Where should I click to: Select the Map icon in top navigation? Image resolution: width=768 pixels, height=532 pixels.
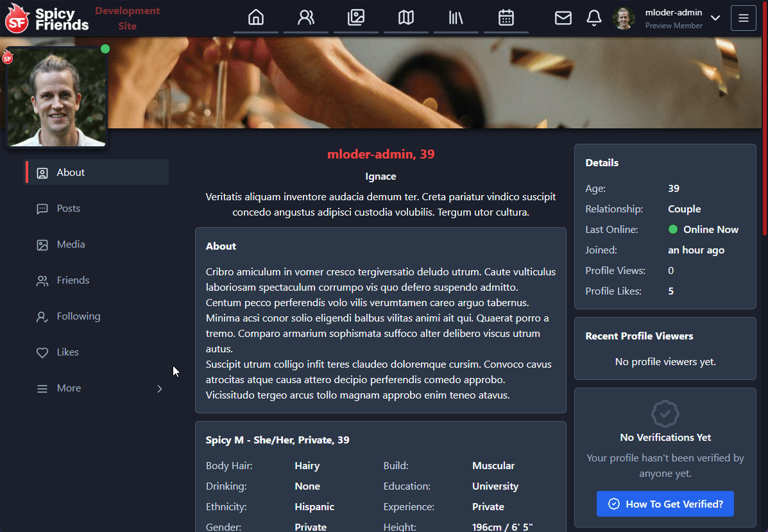pyautogui.click(x=406, y=18)
